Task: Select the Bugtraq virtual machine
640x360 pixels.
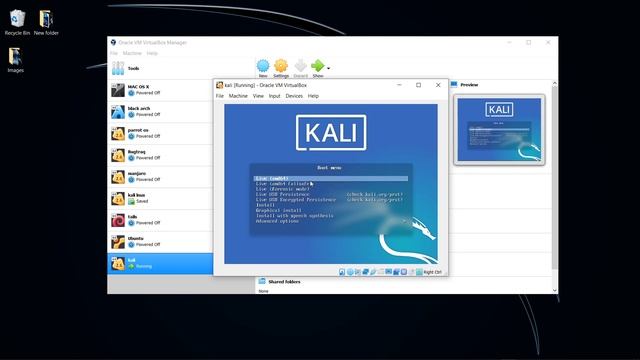Action: (x=160, y=155)
